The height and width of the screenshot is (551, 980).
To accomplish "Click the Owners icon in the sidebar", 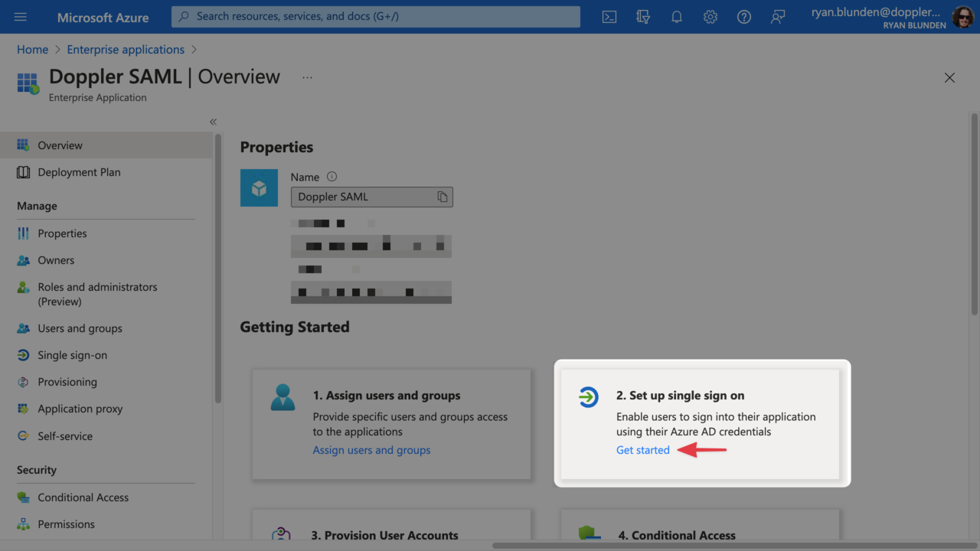I will click(23, 260).
